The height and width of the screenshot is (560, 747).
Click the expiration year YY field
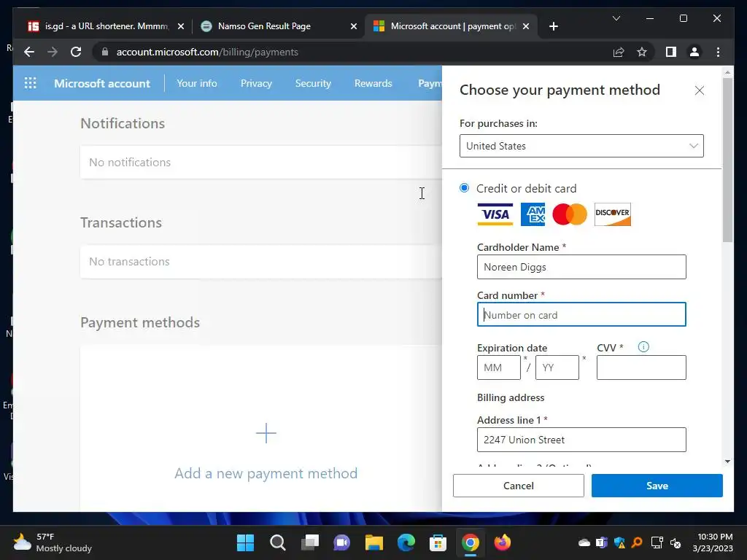[x=557, y=367]
